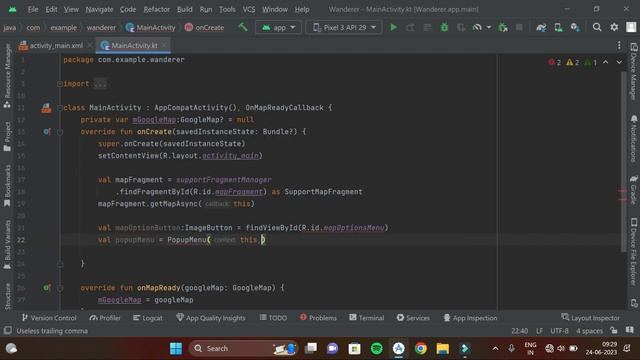Click the errors count indicator in editor
The width and height of the screenshot is (640, 360).
tap(555, 62)
